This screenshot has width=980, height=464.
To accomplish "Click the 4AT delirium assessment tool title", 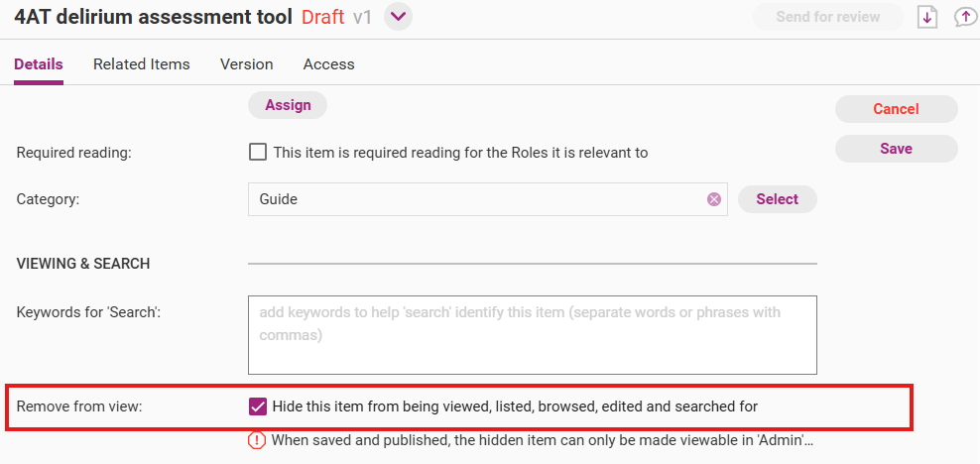I will (153, 17).
